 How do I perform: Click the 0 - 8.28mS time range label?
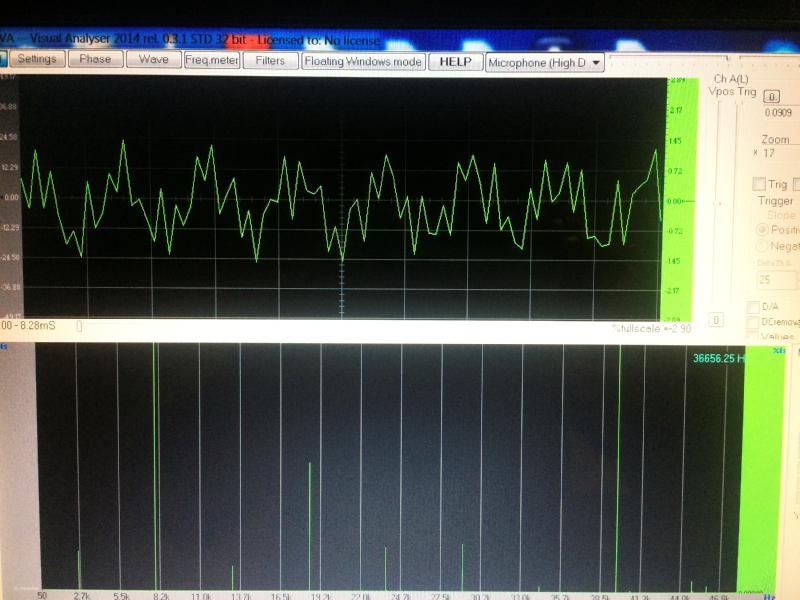pyautogui.click(x=28, y=326)
